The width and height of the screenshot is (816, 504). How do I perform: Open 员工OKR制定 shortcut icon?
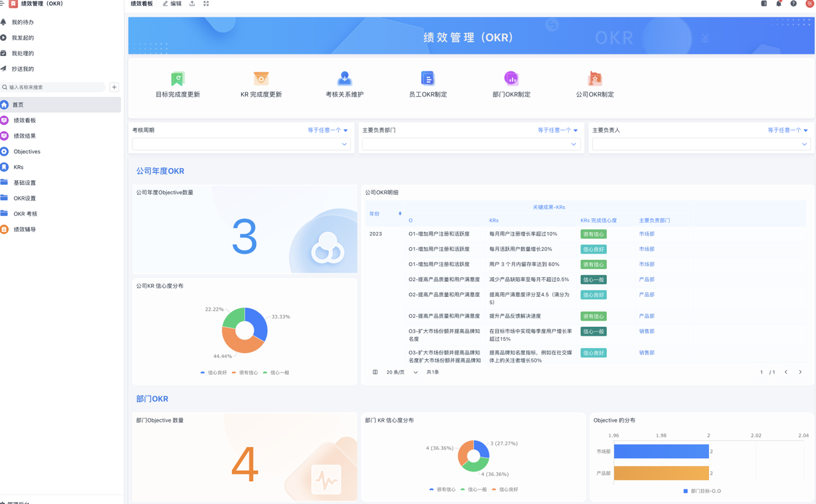coord(428,78)
